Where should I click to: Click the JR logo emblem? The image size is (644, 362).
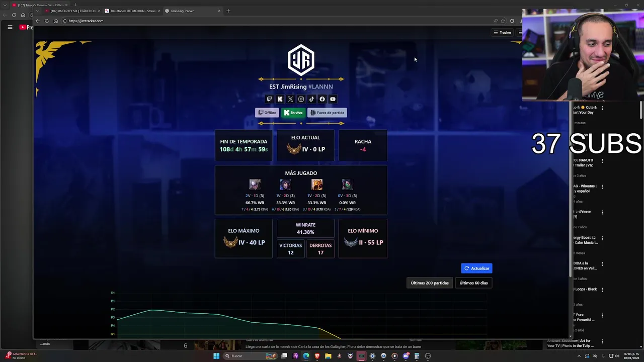pos(301,60)
